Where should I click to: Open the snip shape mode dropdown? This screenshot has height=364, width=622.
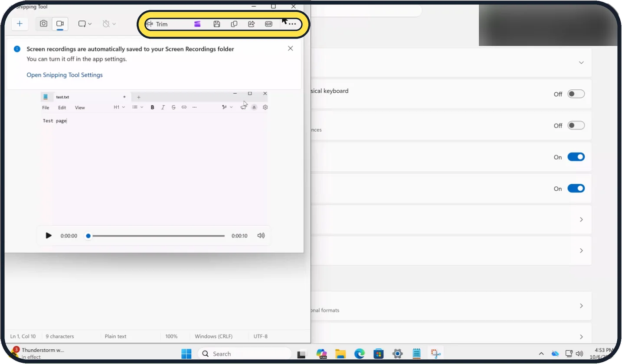85,24
